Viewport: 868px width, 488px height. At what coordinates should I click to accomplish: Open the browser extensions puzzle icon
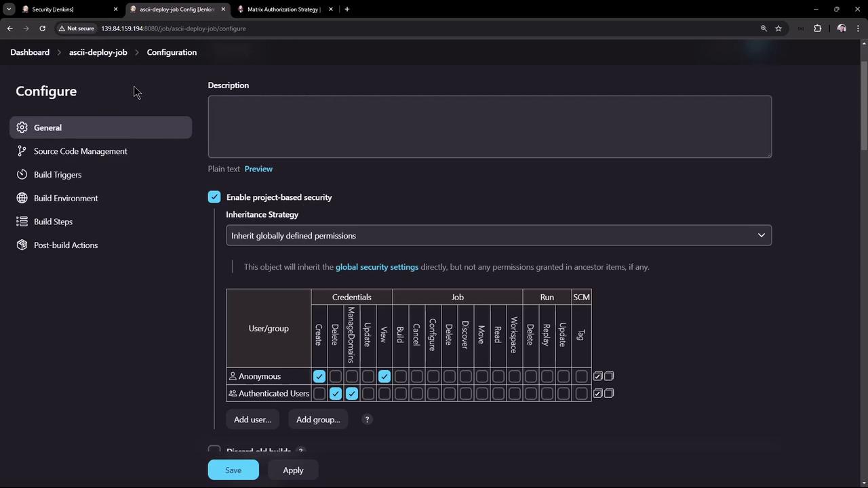(x=817, y=28)
